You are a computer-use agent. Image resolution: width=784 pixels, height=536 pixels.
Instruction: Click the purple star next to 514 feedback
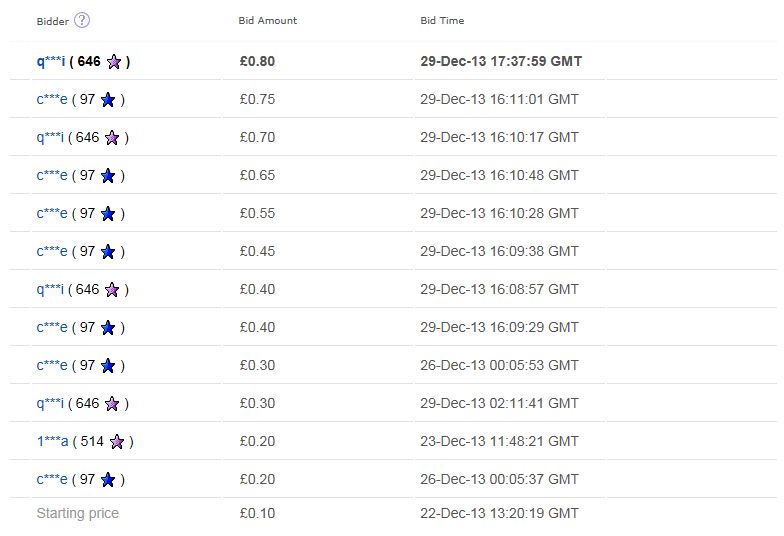click(117, 442)
